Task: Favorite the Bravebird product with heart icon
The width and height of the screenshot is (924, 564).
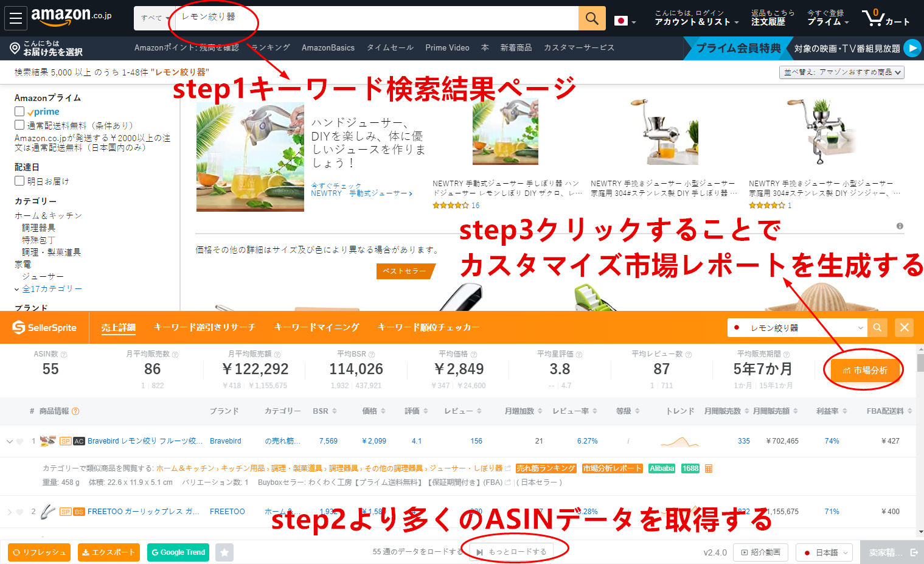Action: click(20, 442)
